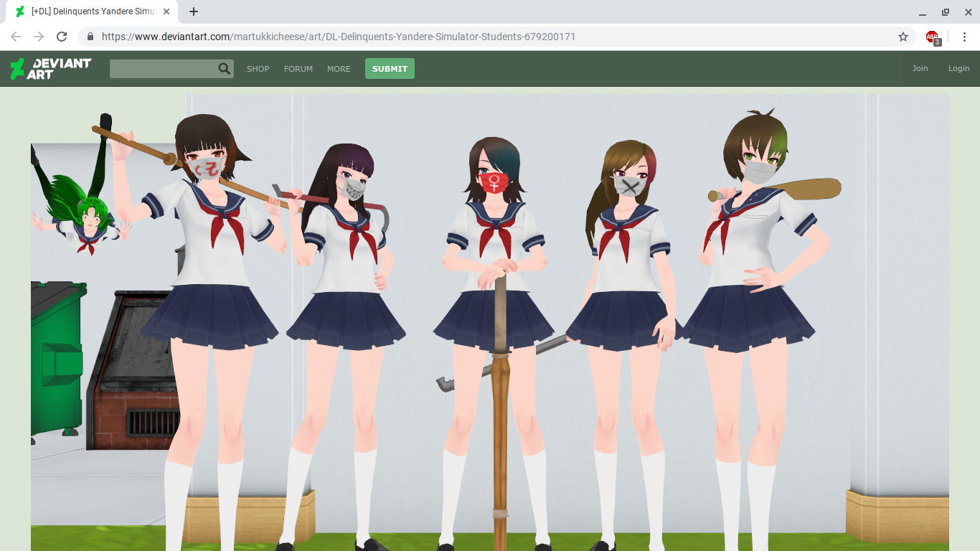
Task: Click the green SUBMIT button
Action: click(x=390, y=69)
